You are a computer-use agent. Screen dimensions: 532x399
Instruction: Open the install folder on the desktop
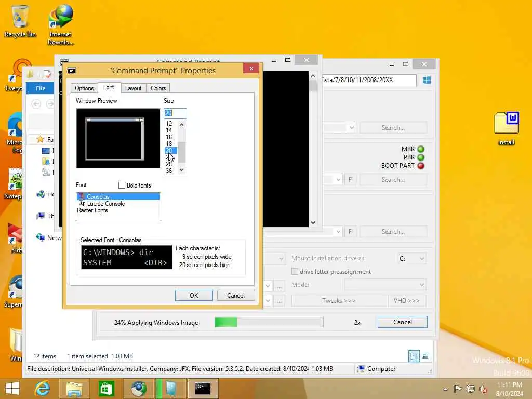click(506, 128)
